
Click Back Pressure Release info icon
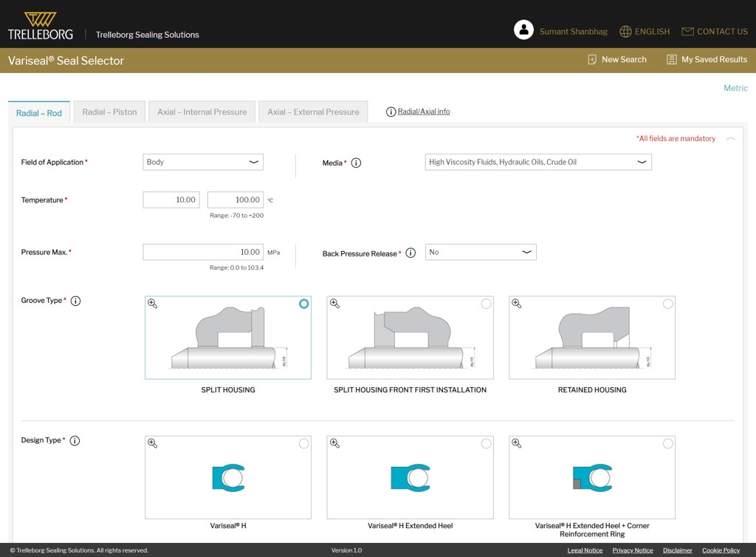pyautogui.click(x=410, y=253)
